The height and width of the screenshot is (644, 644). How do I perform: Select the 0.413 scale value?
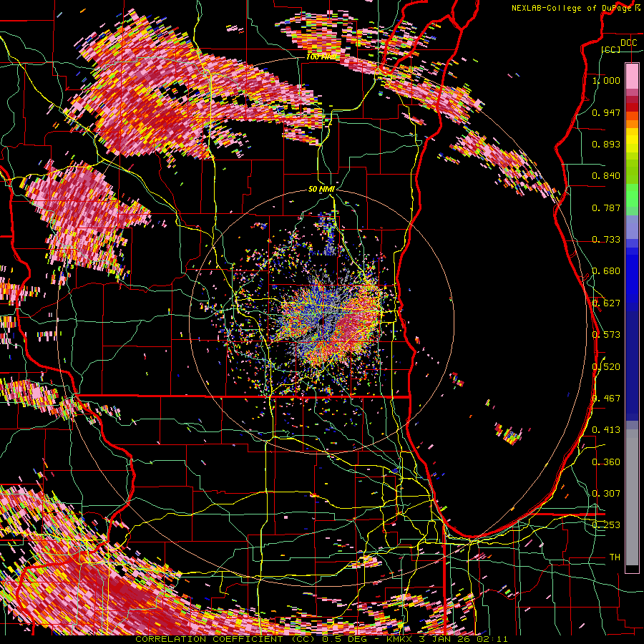[606, 430]
